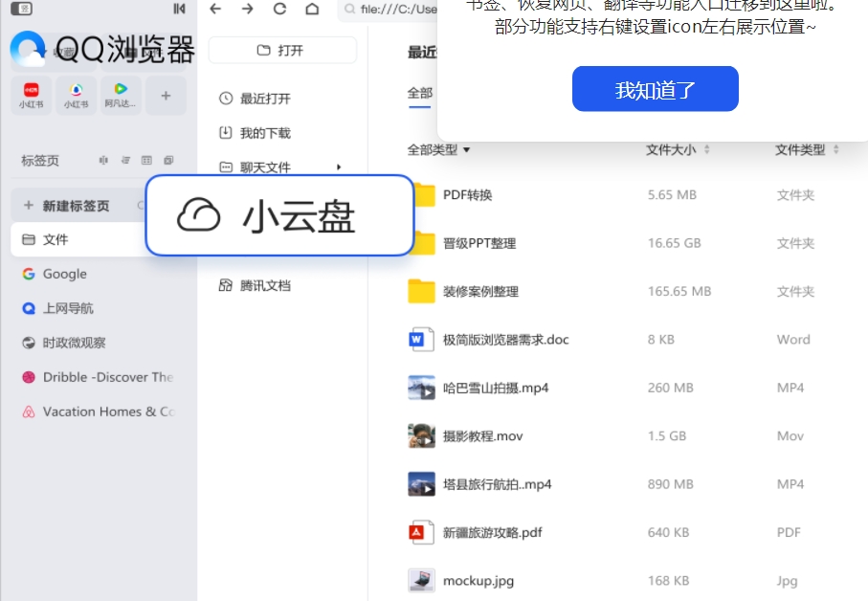
Task: Open the 阿凡达 shortcut tile
Action: (121, 95)
